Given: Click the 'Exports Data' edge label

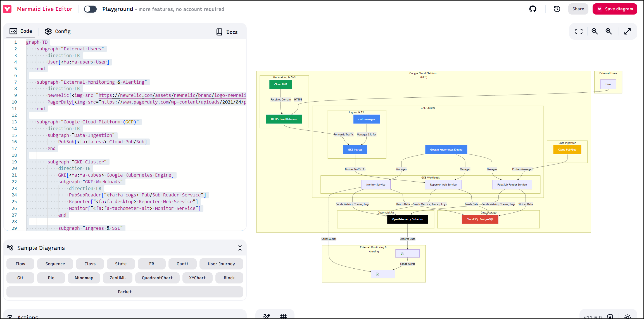Looking at the screenshot, I should tap(407, 239).
